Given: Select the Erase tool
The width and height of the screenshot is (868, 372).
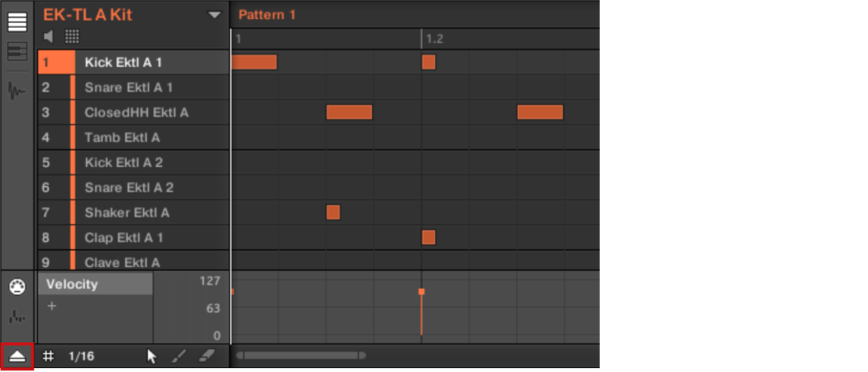Looking at the screenshot, I should 206,356.
